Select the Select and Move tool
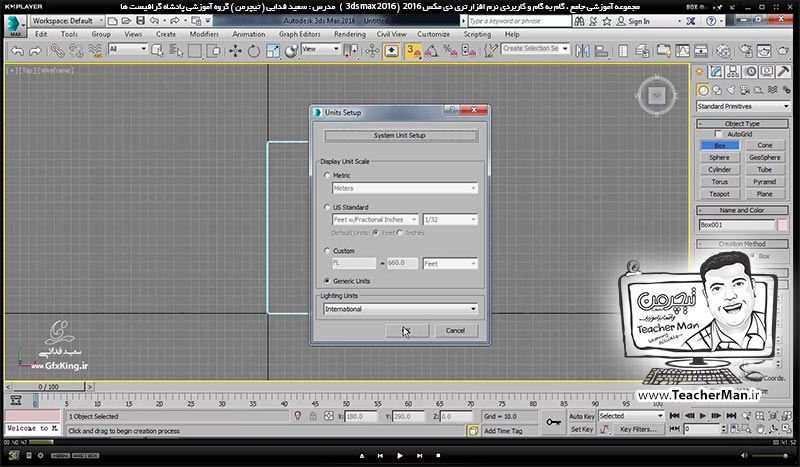 click(x=235, y=51)
